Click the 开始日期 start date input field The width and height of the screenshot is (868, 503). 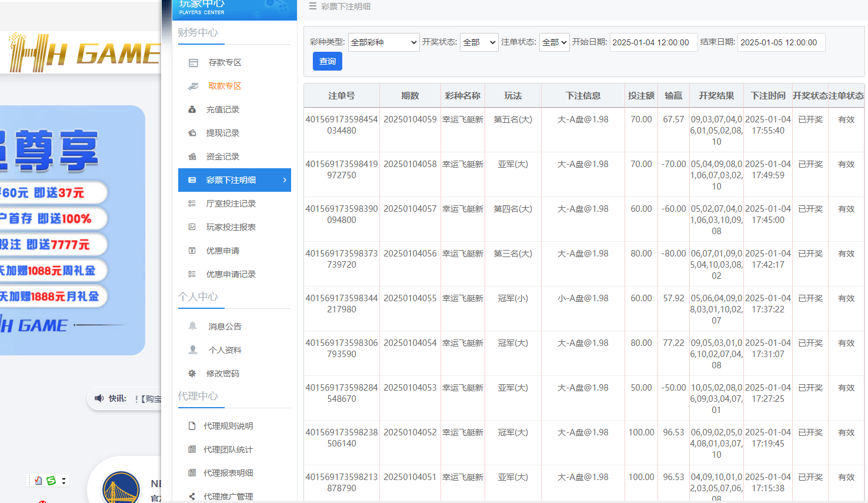point(653,42)
